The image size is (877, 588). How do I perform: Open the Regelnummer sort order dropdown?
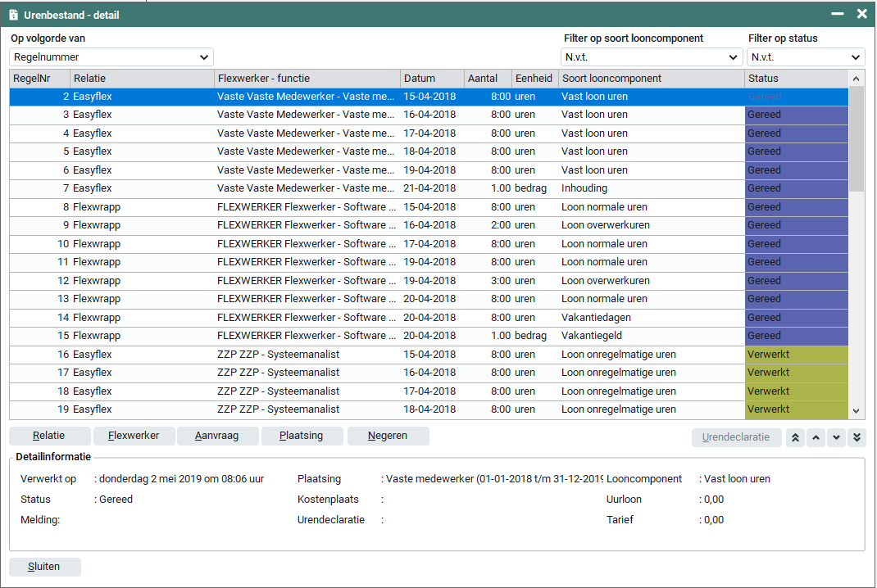point(111,57)
